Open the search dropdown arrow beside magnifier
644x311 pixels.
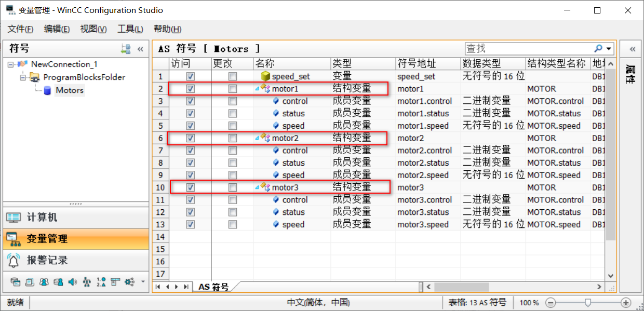coord(608,48)
